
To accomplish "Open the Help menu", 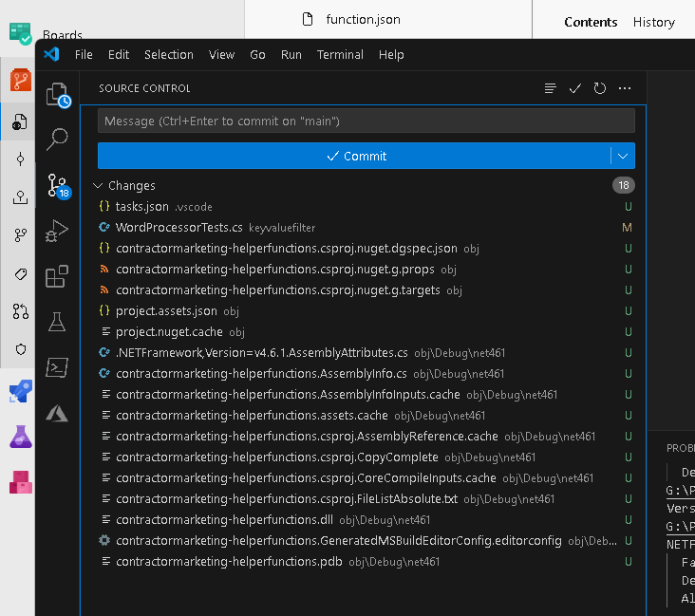I will (x=391, y=54).
